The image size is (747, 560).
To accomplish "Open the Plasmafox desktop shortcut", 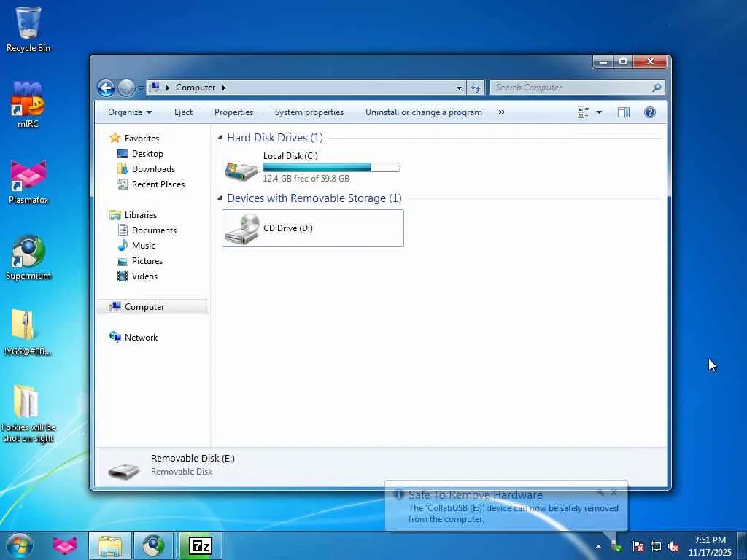I will pos(28,182).
